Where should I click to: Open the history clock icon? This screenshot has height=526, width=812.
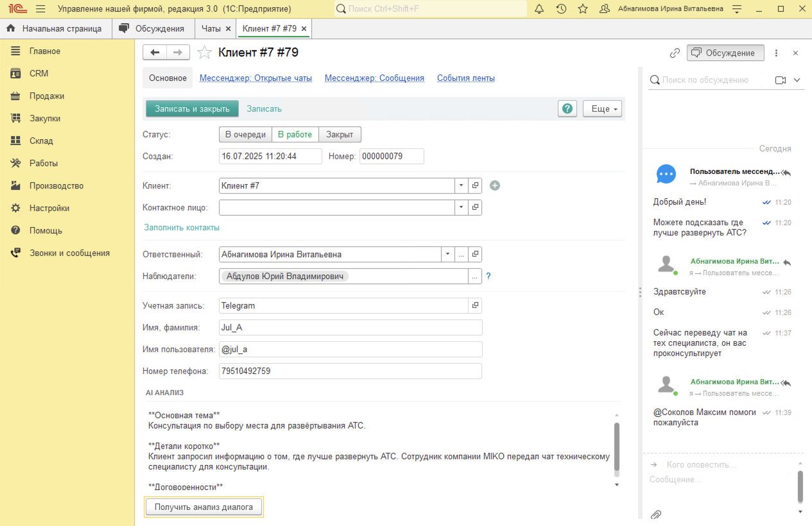(561, 9)
